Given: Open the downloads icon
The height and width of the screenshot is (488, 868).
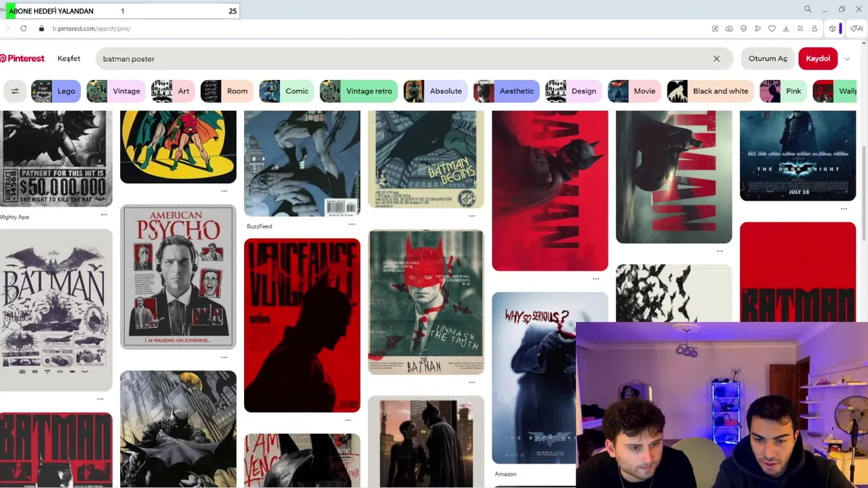Looking at the screenshot, I should pyautogui.click(x=786, y=28).
